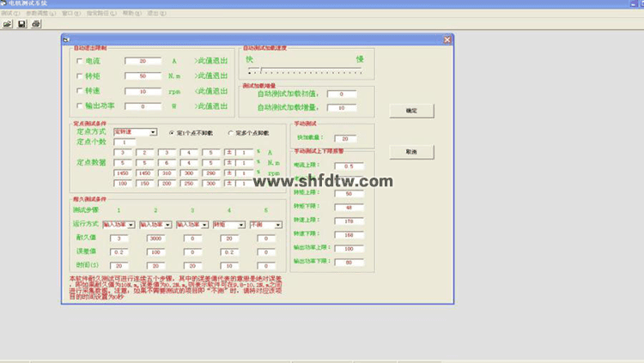
Task: Click the print toolbar icon
Action: 35,24
